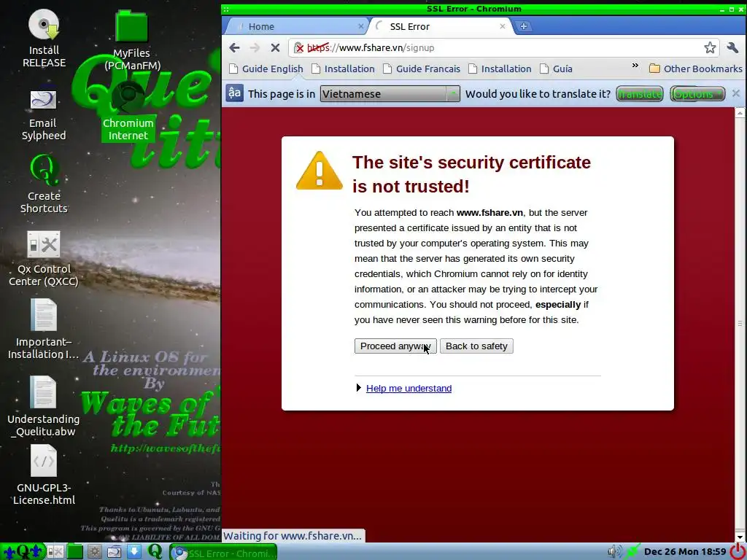Click the Dec 26 Mon 18:59 clock
Screen dimensions: 747x560
coord(684,551)
